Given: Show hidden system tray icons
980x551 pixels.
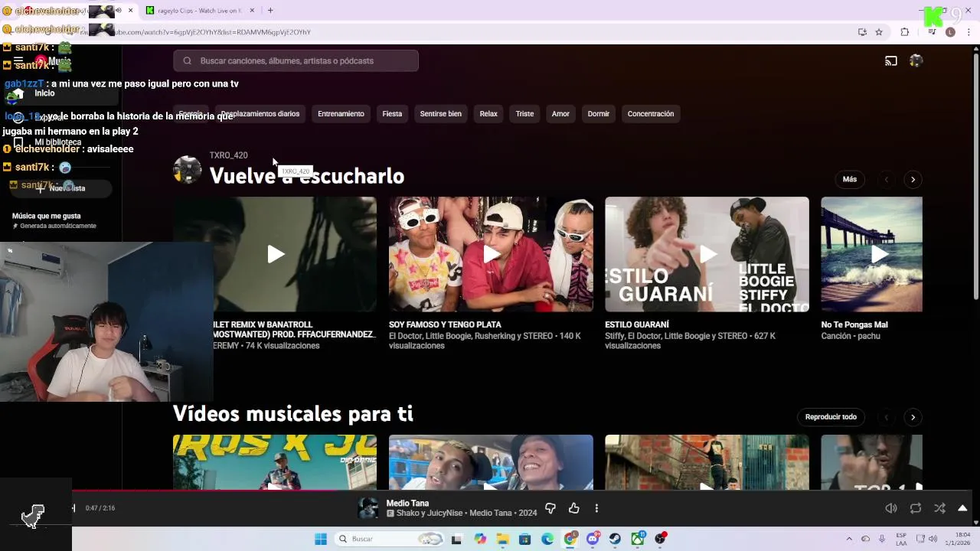Looking at the screenshot, I should pos(848,539).
